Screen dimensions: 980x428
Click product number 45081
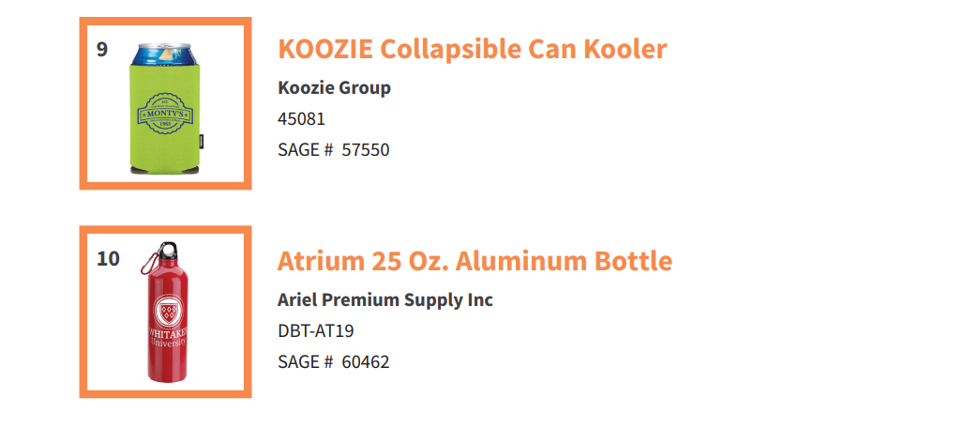click(x=301, y=119)
